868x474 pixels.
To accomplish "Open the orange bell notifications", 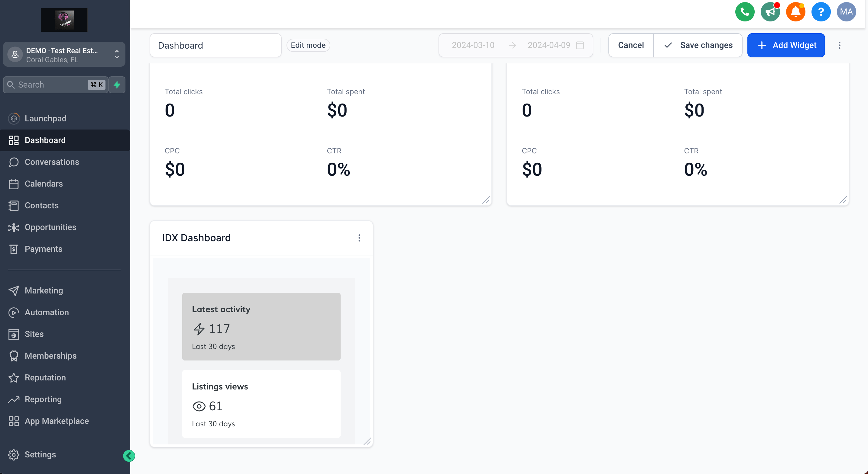I will [x=795, y=12].
